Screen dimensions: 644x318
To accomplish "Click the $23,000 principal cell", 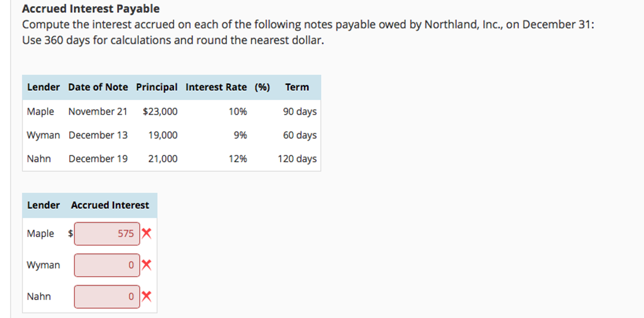I will (x=160, y=111).
